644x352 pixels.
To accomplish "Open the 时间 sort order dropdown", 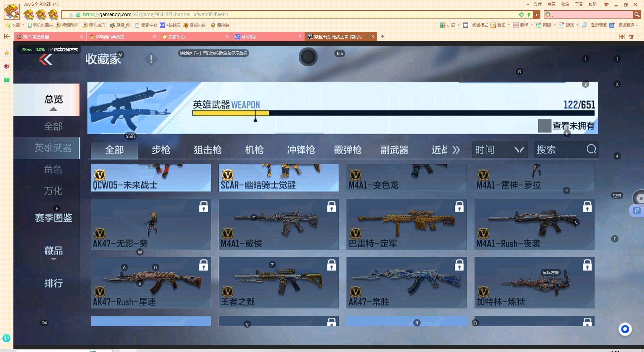I will 499,150.
